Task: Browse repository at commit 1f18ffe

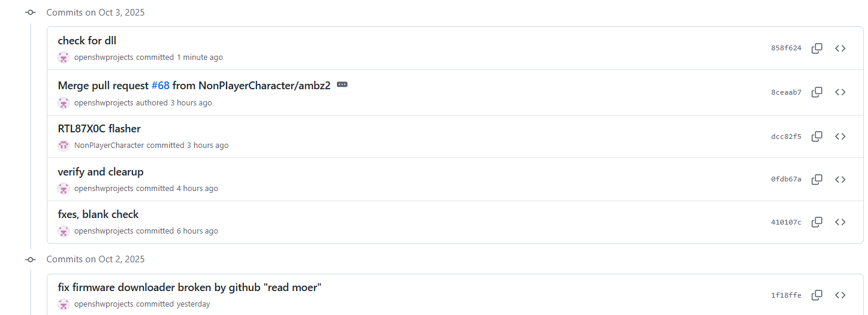Action: coord(840,295)
